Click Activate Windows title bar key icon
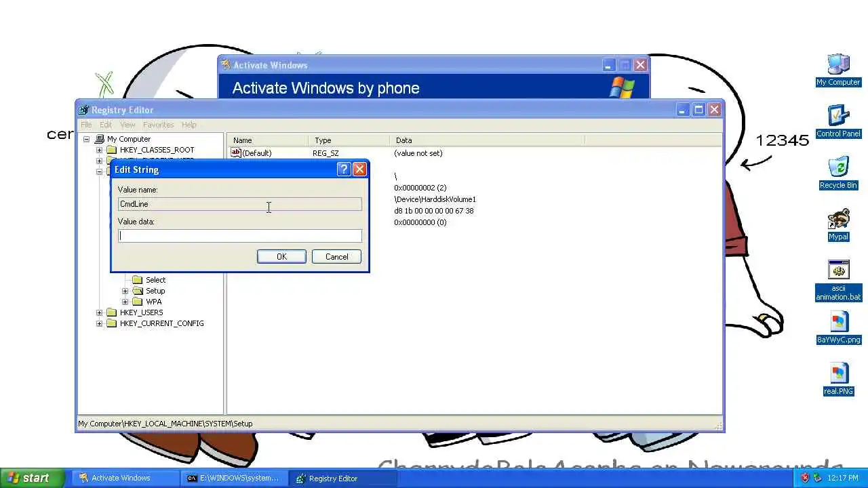This screenshot has height=488, width=868. (225, 65)
